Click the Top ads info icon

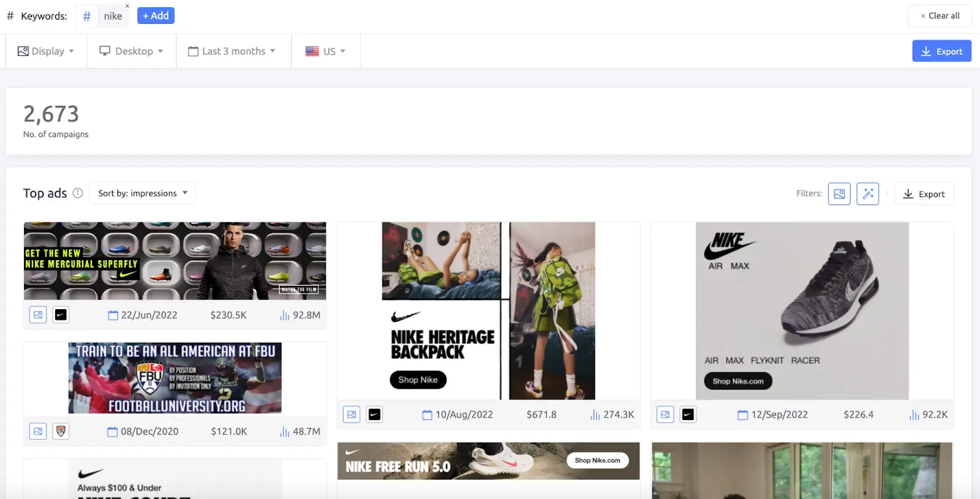pos(78,193)
